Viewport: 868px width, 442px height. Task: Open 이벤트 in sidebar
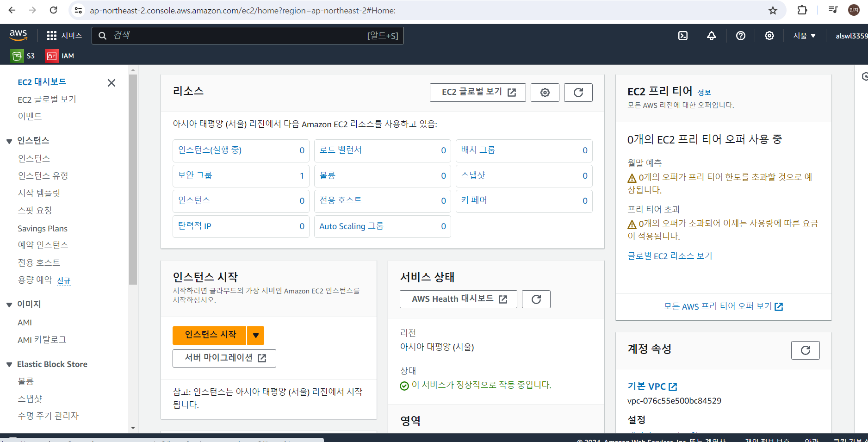point(30,116)
